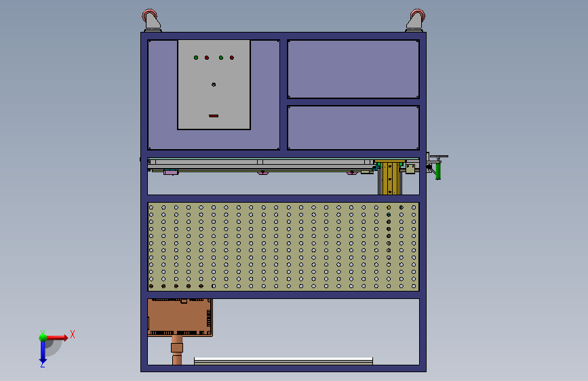
Task: Click the red X axis arrow of triad
Action: [57, 338]
